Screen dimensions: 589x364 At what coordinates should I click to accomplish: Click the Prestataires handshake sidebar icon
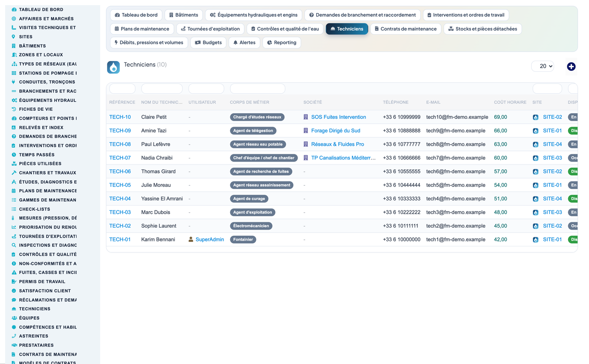tap(14, 345)
